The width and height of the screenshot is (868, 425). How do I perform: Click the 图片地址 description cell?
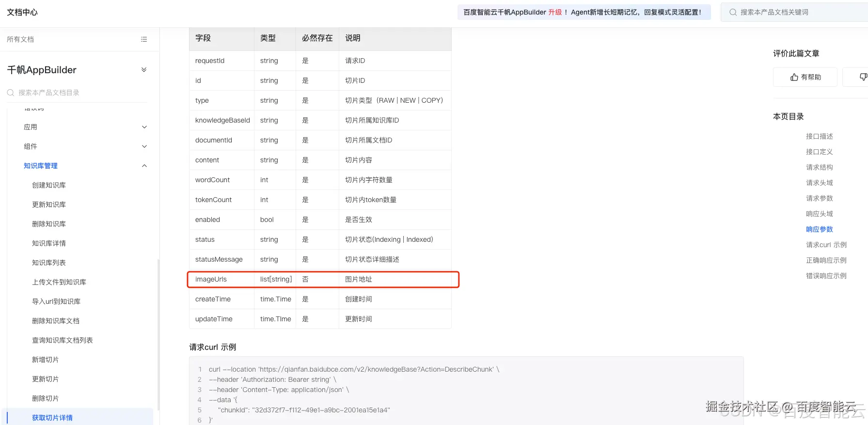click(395, 279)
